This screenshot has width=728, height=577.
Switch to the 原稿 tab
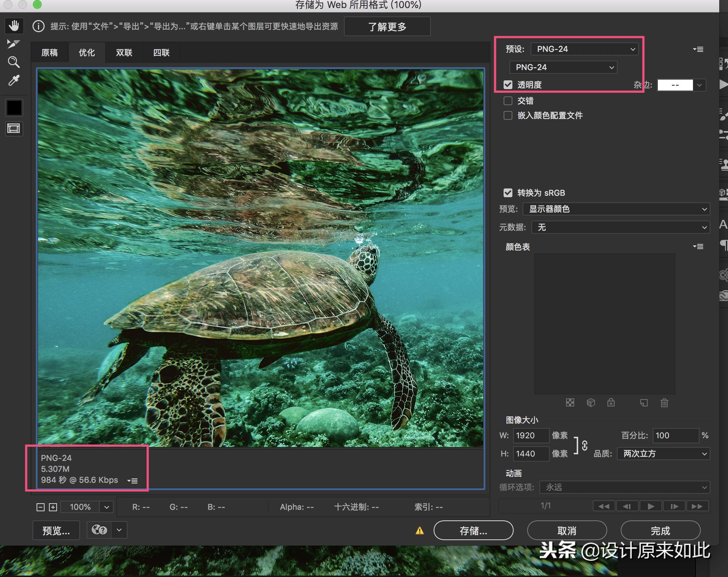point(49,53)
